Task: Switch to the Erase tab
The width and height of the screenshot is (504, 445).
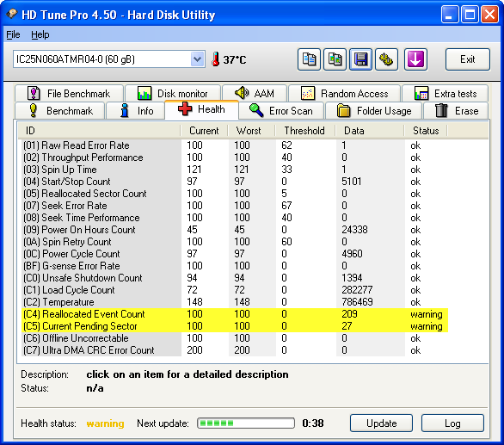Action: (456, 111)
